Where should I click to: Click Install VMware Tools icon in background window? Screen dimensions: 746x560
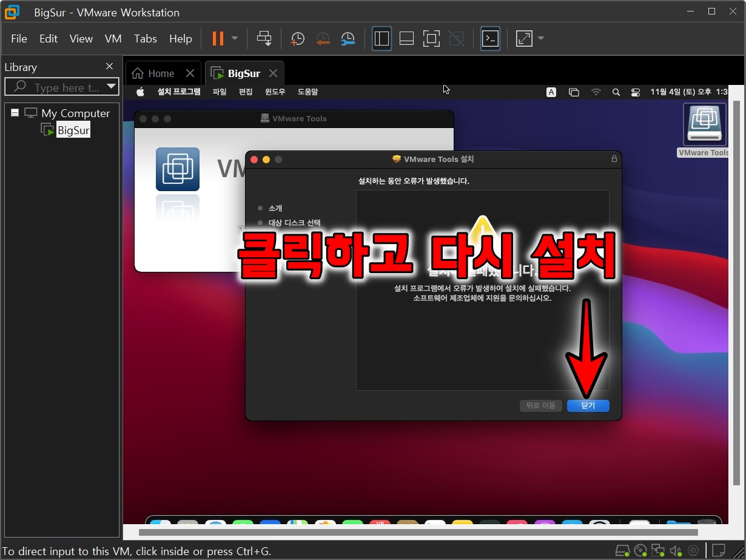178,169
